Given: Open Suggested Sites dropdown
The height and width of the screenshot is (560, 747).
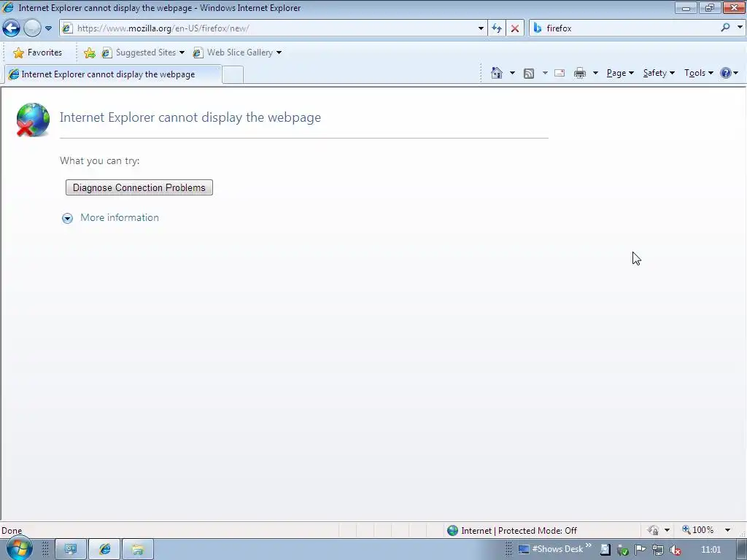Looking at the screenshot, I should [x=144, y=52].
